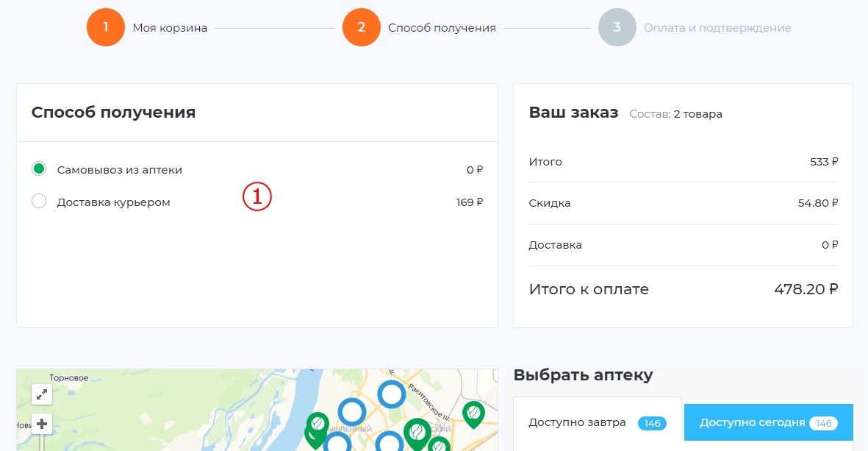Viewport: 868px width, 451px height.
Task: Go back to Моя корзина step
Action: [x=170, y=28]
